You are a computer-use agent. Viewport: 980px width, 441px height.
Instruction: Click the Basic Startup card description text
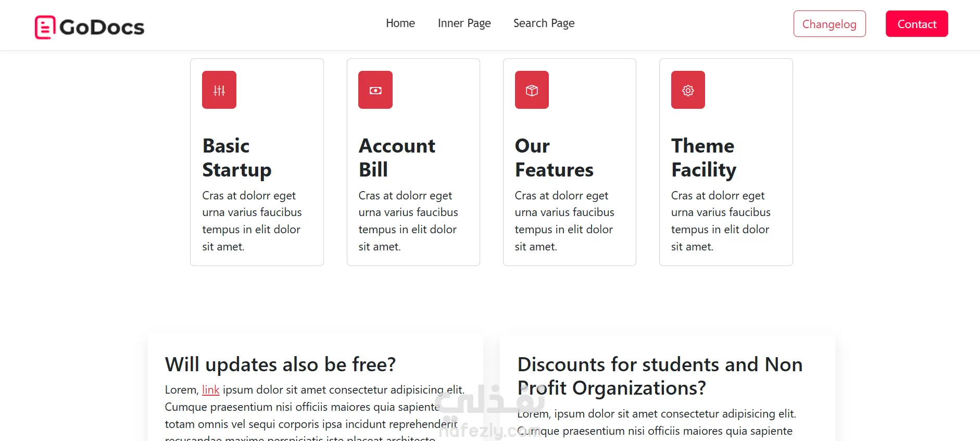pos(252,221)
